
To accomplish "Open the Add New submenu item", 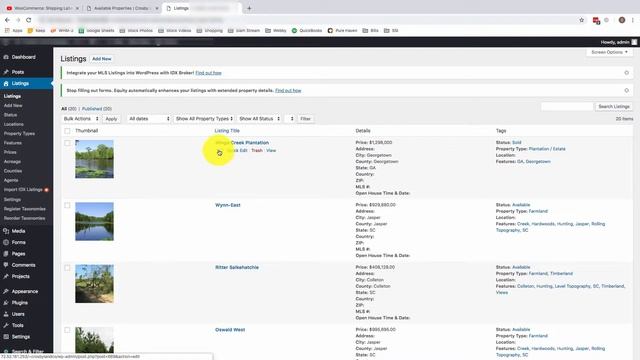I will [x=13, y=106].
